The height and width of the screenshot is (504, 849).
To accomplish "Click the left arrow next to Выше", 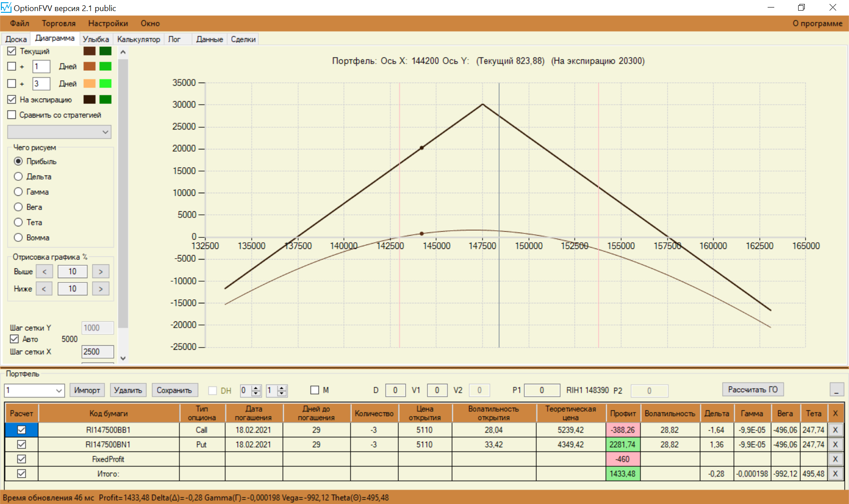I will (44, 271).
